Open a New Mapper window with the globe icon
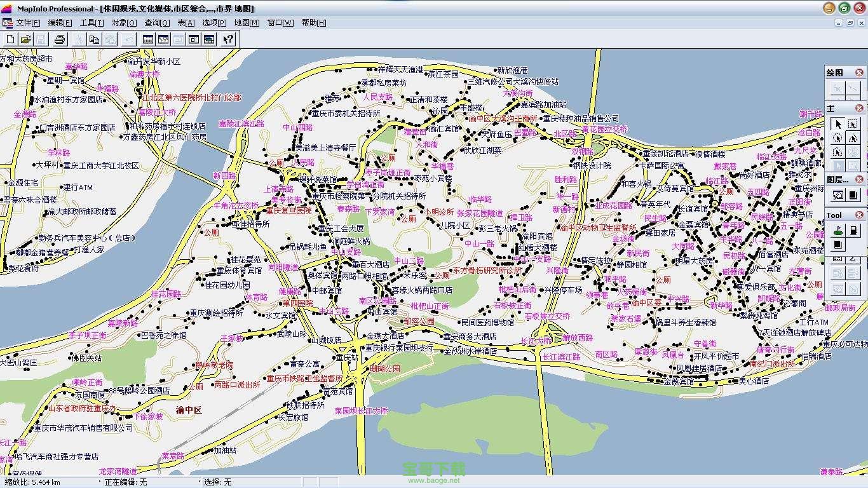The image size is (868, 488). click(x=162, y=39)
